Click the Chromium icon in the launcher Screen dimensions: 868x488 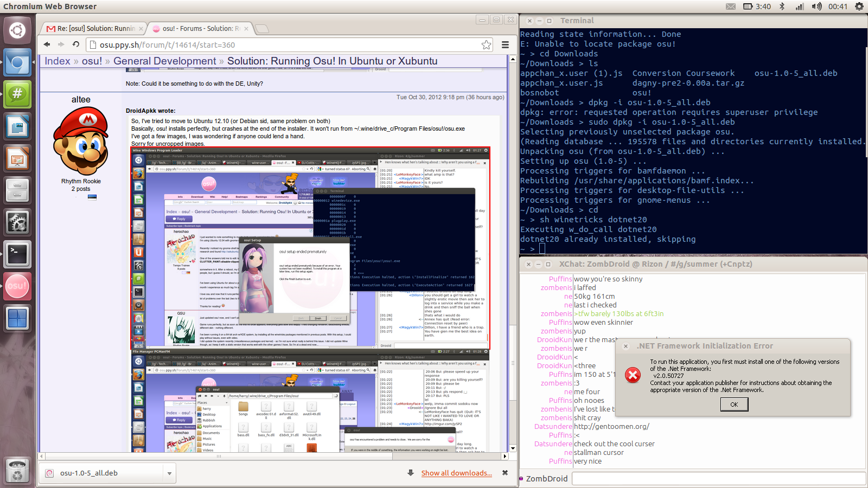point(17,62)
